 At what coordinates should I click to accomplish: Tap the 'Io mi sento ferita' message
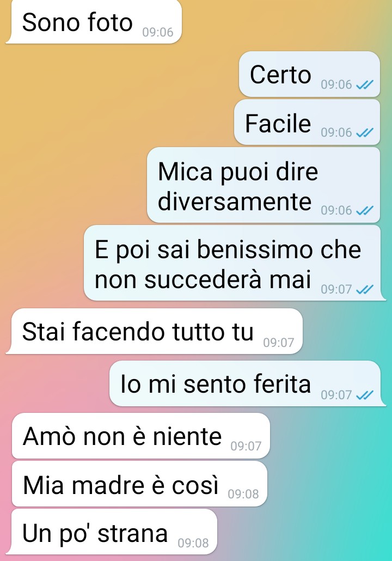215,384
